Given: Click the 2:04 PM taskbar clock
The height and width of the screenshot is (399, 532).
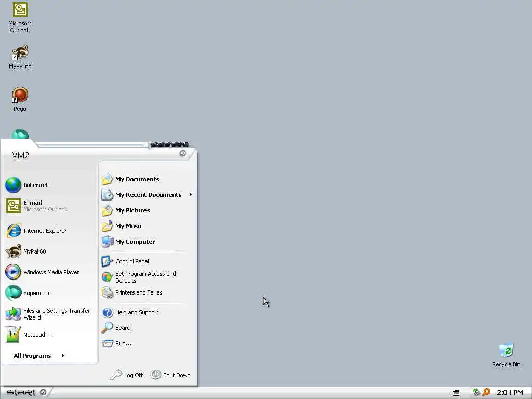Looking at the screenshot, I should (x=510, y=393).
